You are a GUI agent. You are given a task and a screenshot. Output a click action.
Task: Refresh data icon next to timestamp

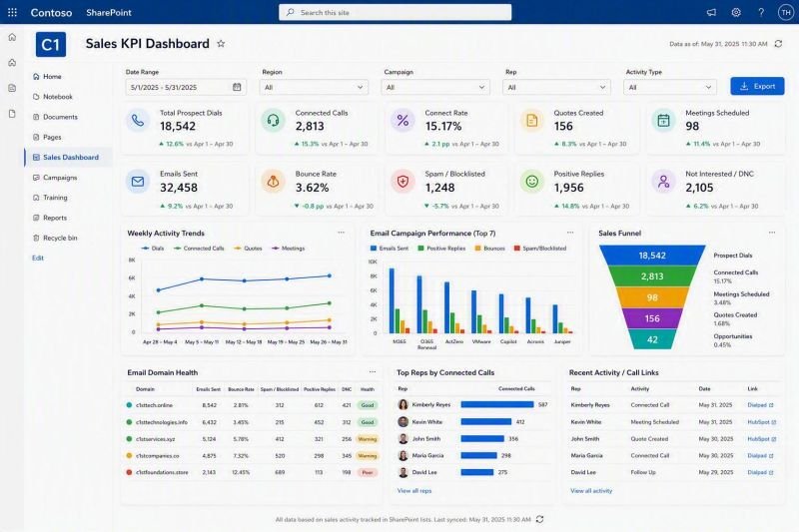(778, 44)
